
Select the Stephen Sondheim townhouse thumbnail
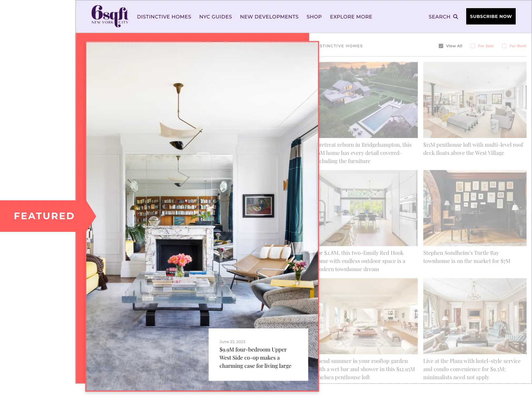(475, 208)
